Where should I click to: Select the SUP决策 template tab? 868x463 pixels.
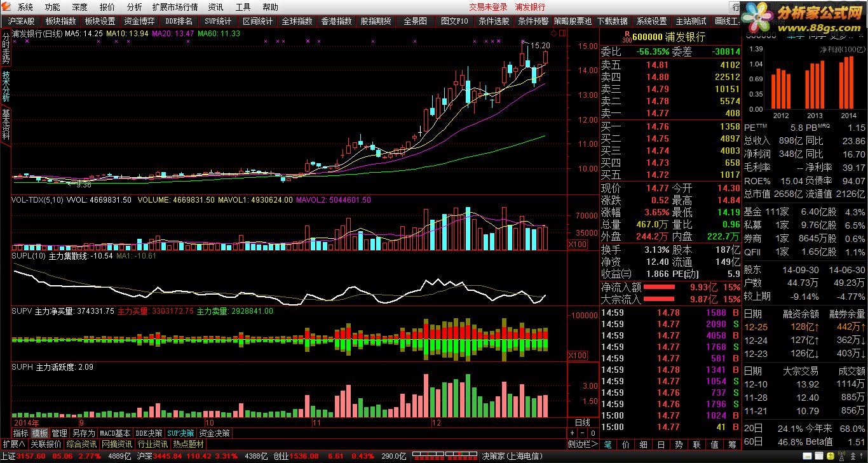point(180,433)
